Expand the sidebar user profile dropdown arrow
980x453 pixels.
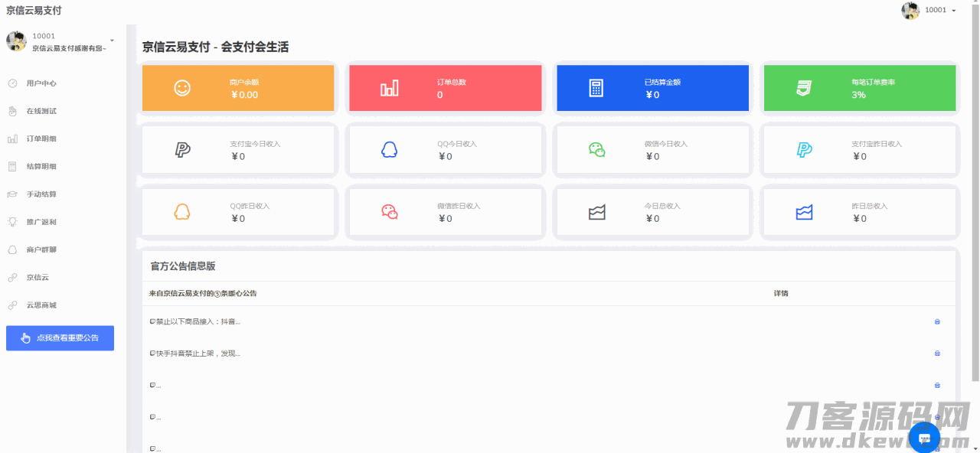tap(112, 40)
